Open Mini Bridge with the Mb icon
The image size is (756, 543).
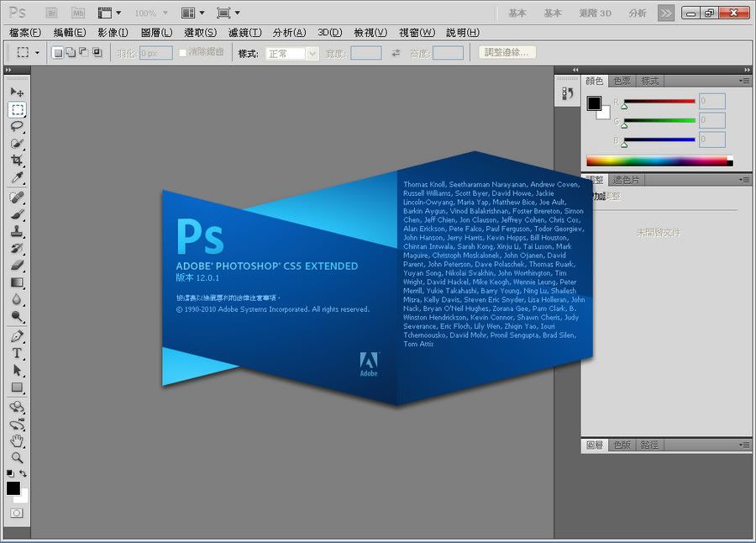pos(78,13)
